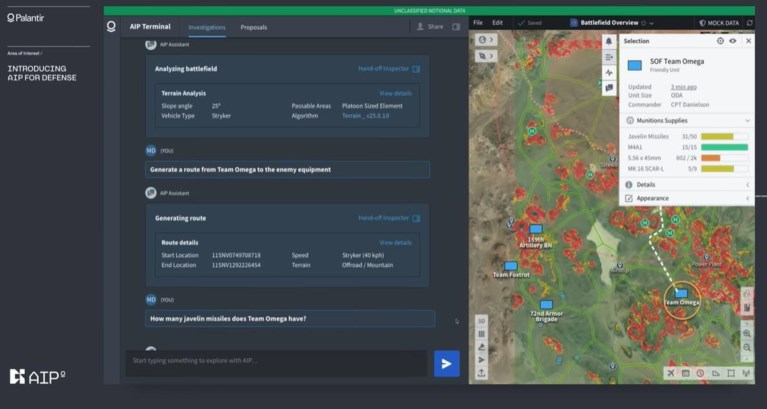Click the notifications bell icon on map
Viewport: 767px width, 409px height.
click(609, 41)
